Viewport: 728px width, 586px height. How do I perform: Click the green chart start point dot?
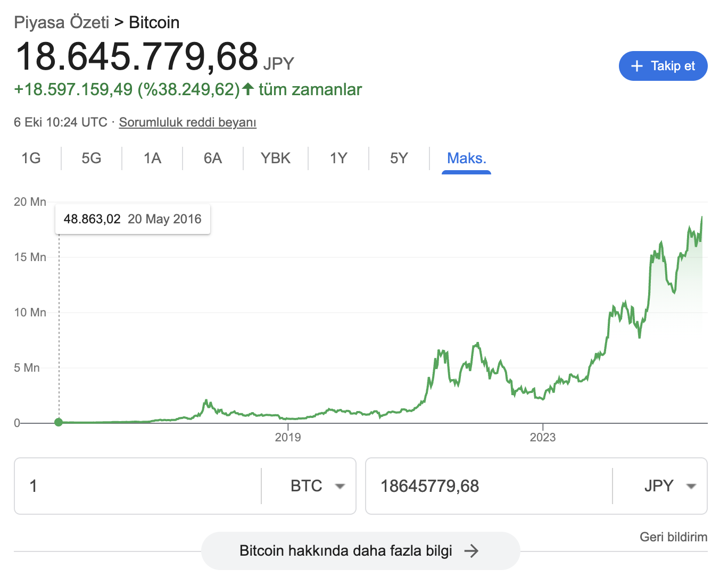[59, 422]
